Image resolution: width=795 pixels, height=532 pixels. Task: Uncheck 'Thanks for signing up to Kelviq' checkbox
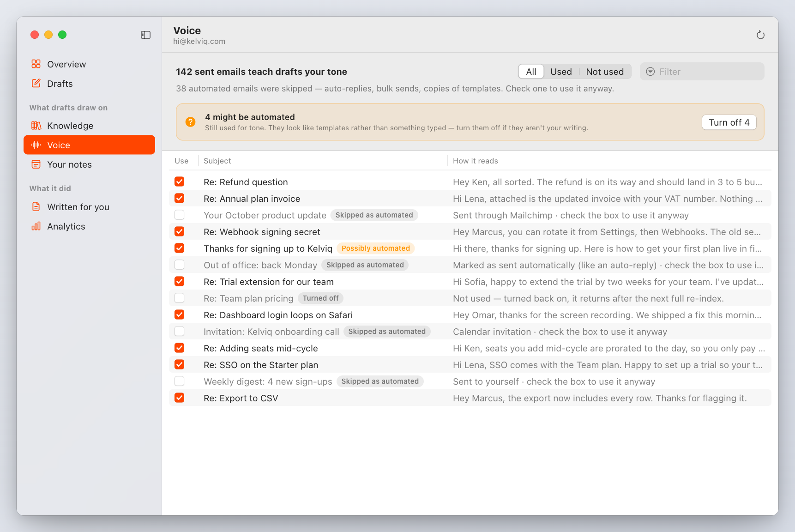coord(180,248)
